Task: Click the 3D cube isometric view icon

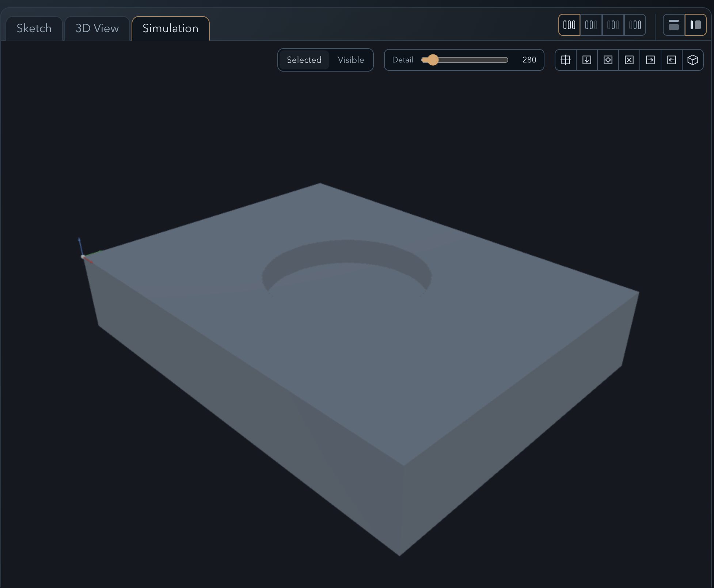Action: click(693, 60)
